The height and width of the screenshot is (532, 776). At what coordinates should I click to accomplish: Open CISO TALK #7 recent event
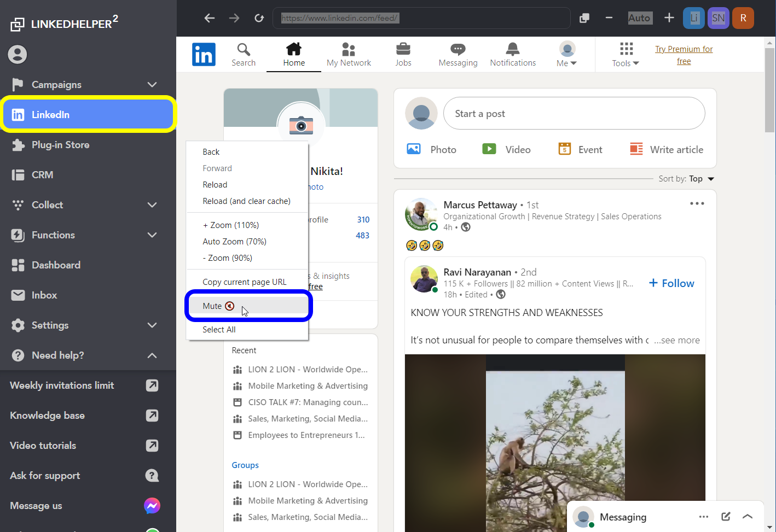coord(300,402)
